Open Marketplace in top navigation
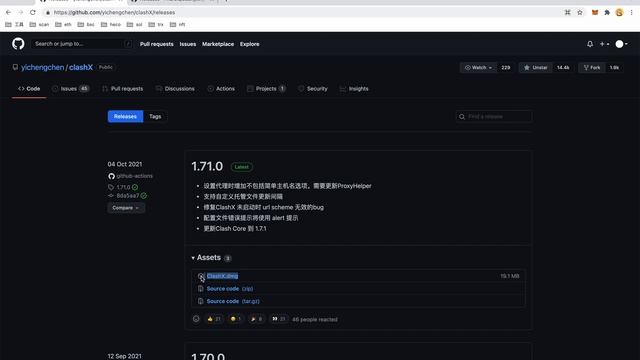This screenshot has height=360, width=640. 218,44
